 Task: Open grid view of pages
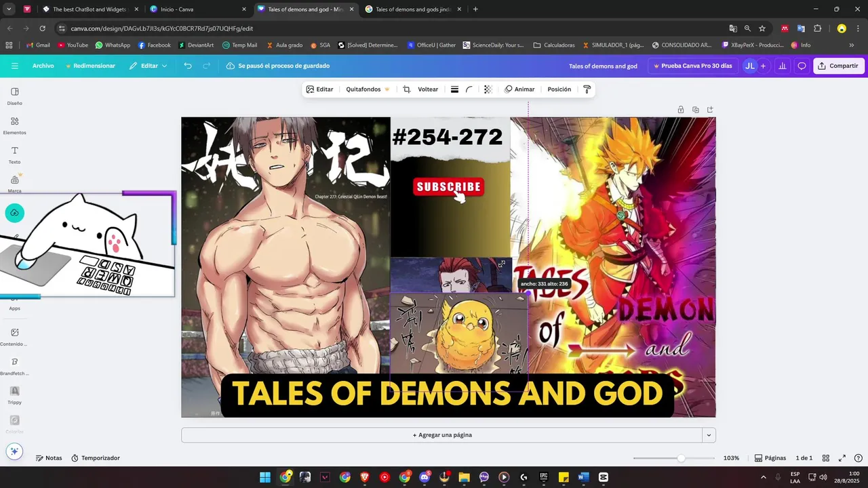(x=826, y=458)
